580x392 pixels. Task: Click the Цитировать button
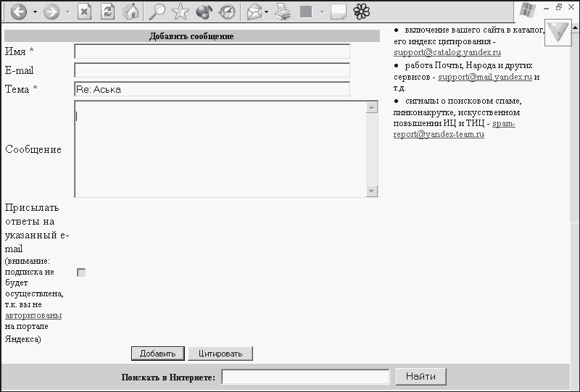click(x=220, y=354)
